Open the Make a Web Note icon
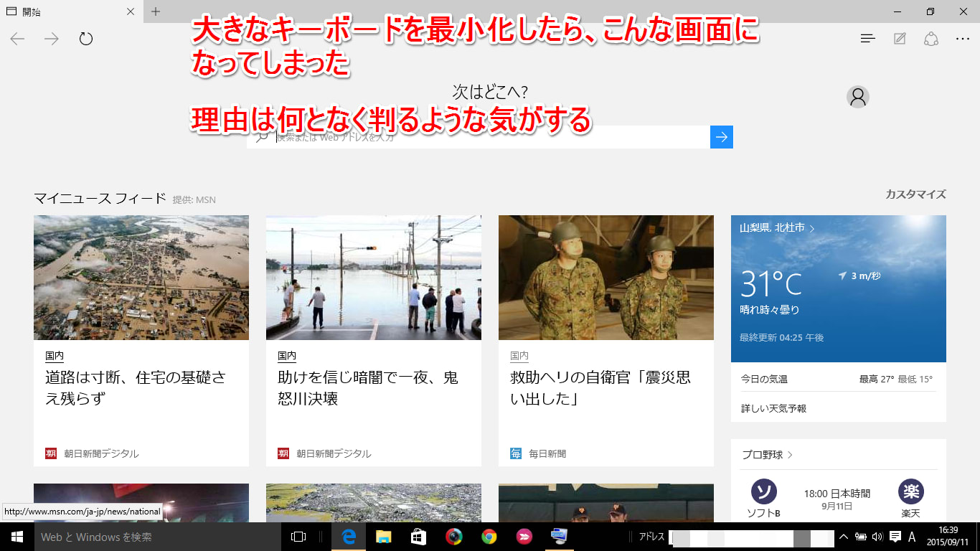Viewport: 980px width, 551px height. tap(900, 39)
